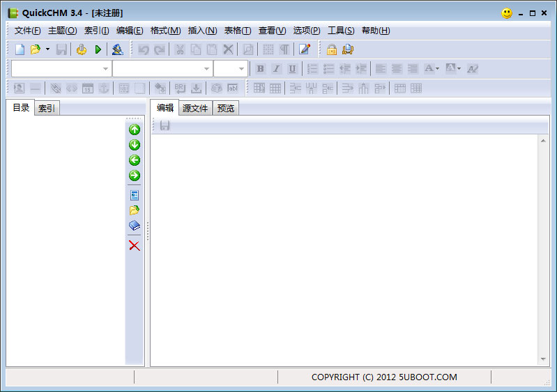Click editor scrollbar down arrow
The image size is (557, 392).
click(x=543, y=359)
